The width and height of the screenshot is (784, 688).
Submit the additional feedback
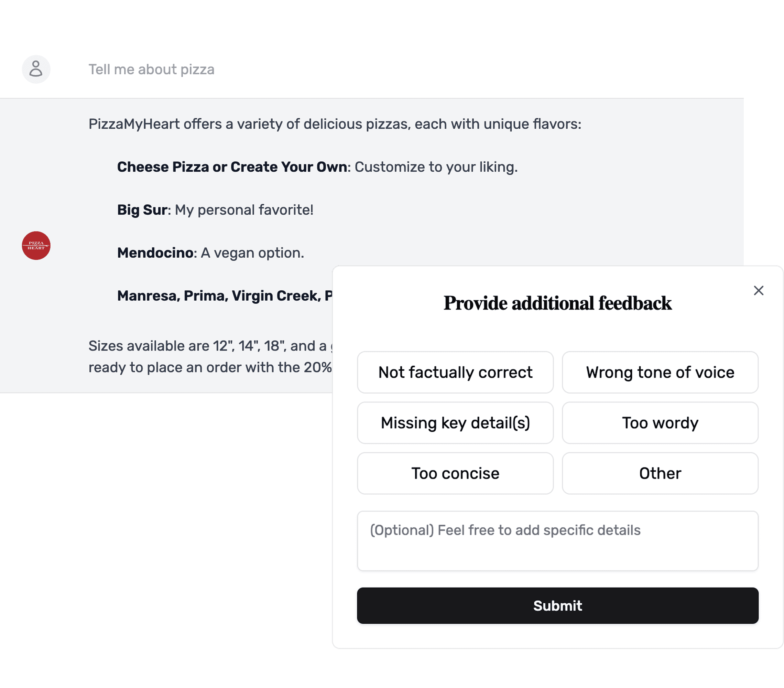click(558, 605)
